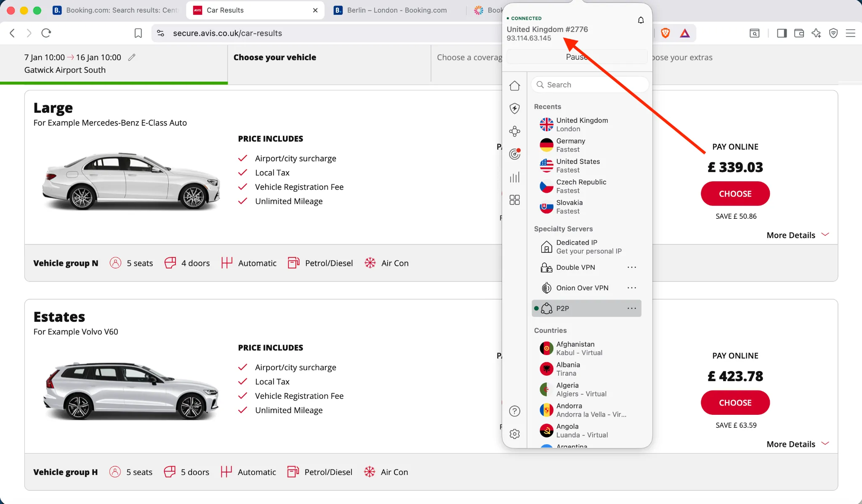862x504 pixels.
Task: Open Dark Web Monitor with notification dot
Action: pyautogui.click(x=515, y=154)
